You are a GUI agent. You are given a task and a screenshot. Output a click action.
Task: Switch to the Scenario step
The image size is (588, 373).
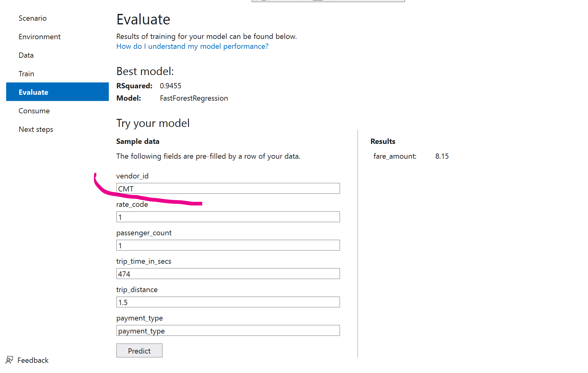coord(32,18)
